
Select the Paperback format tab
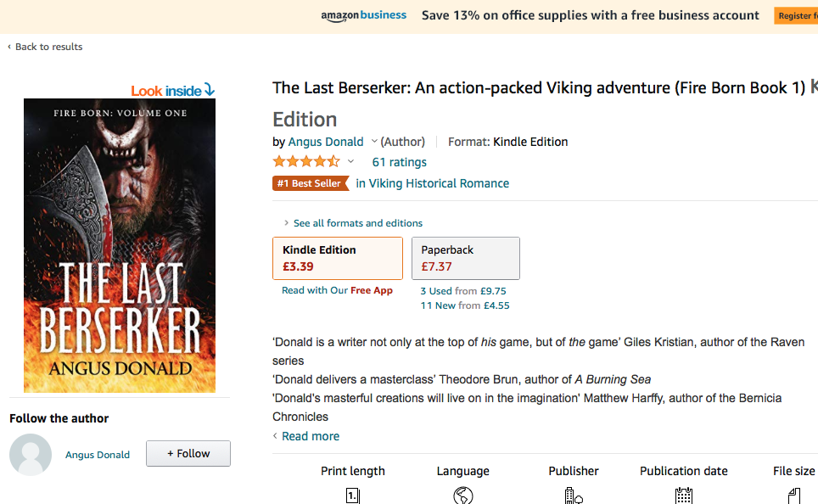(x=465, y=258)
